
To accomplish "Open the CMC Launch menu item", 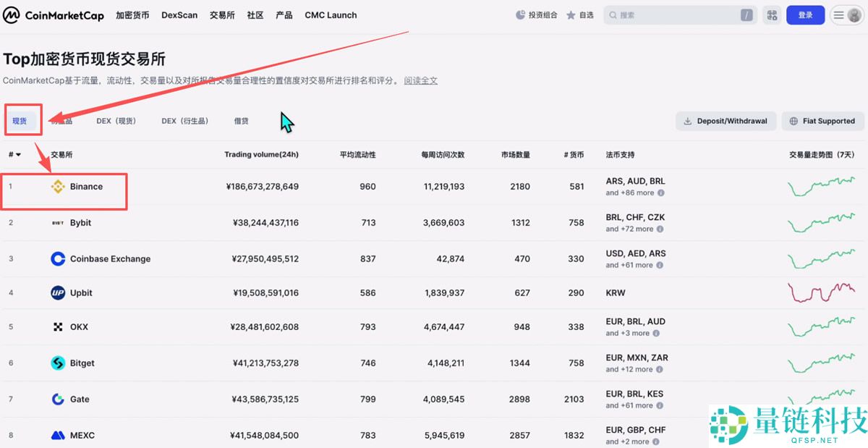I will [x=330, y=14].
